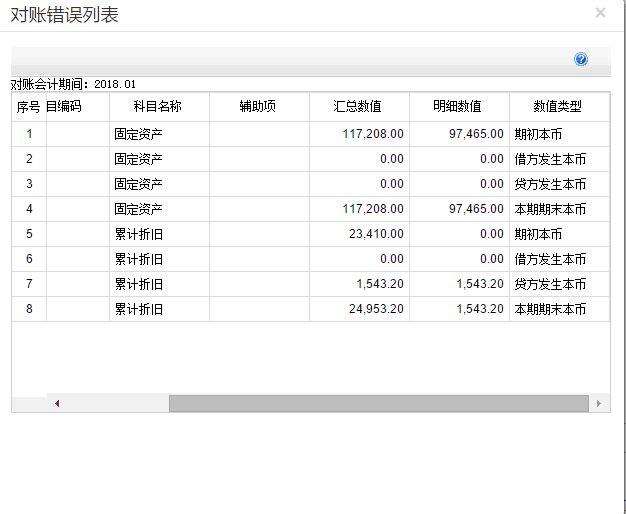
Task: Click 期初本币 in row 5
Action: pyautogui.click(x=538, y=234)
